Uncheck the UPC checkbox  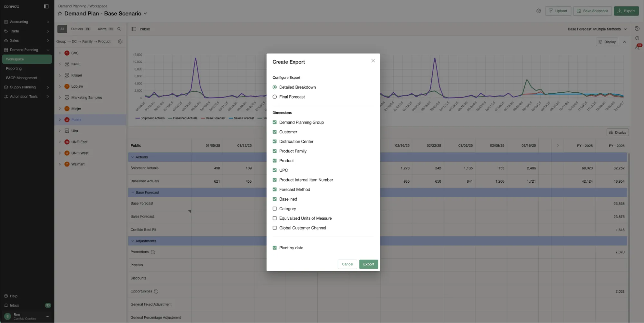click(275, 170)
